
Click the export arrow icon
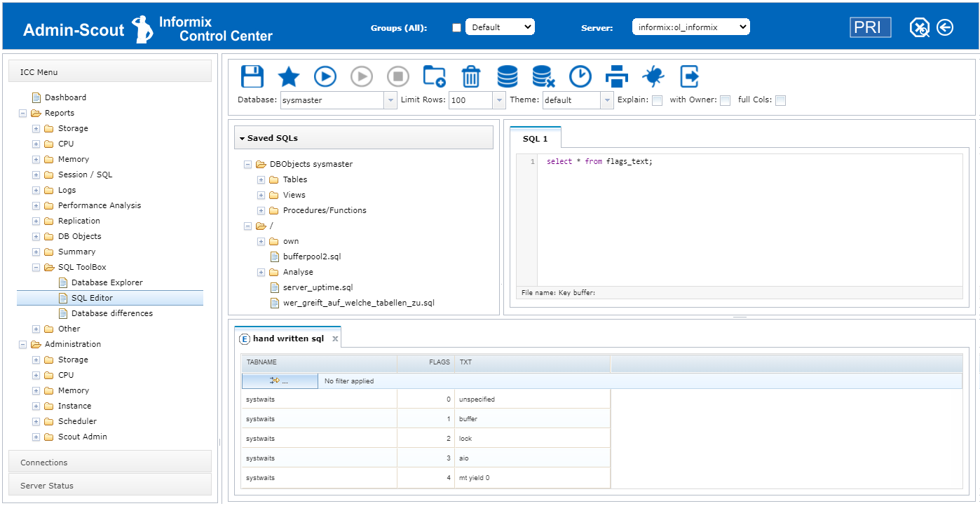[x=690, y=76]
